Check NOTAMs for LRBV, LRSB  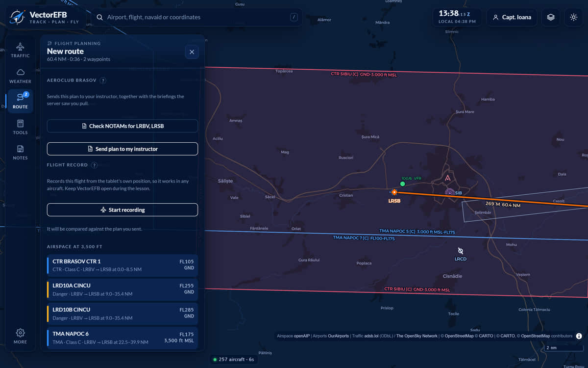tap(122, 126)
